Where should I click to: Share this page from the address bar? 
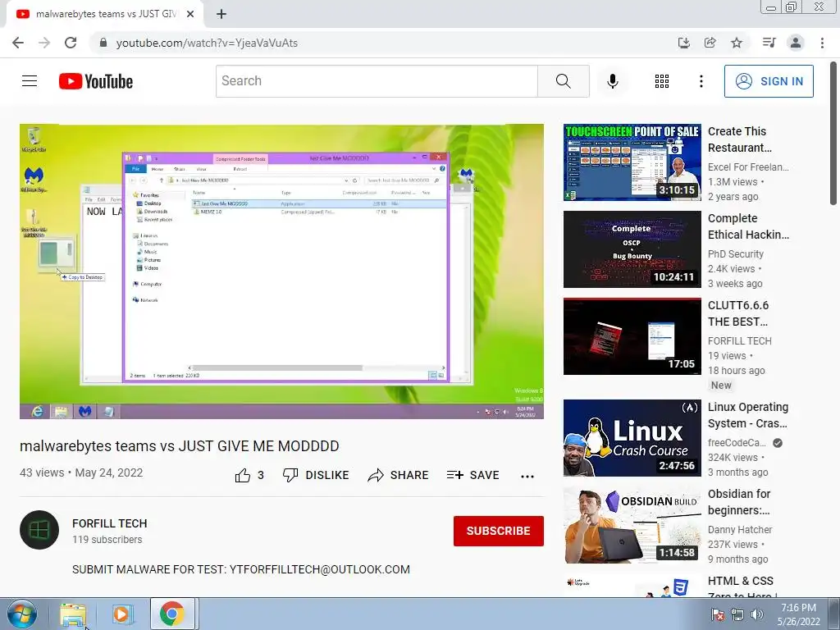pyautogui.click(x=710, y=43)
